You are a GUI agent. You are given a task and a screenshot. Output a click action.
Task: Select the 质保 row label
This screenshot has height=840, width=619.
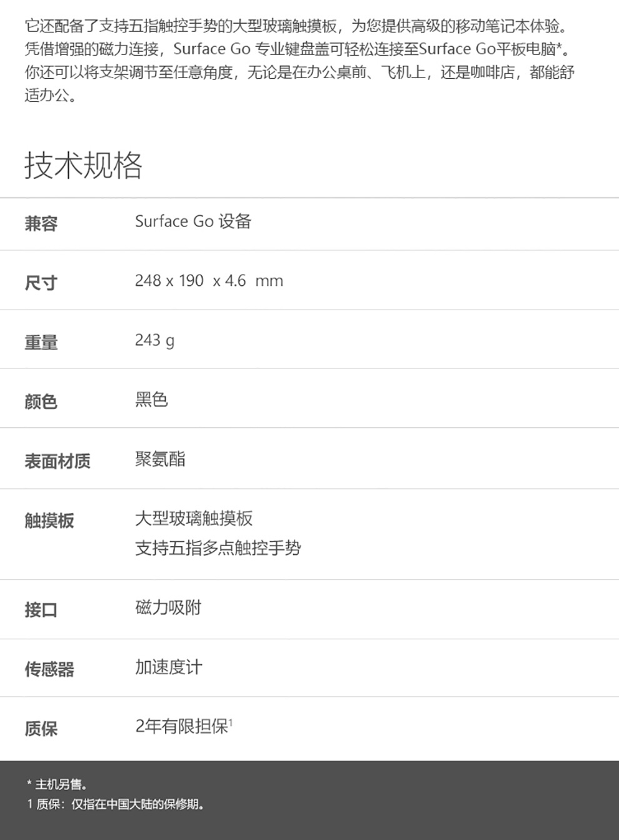tap(41, 729)
